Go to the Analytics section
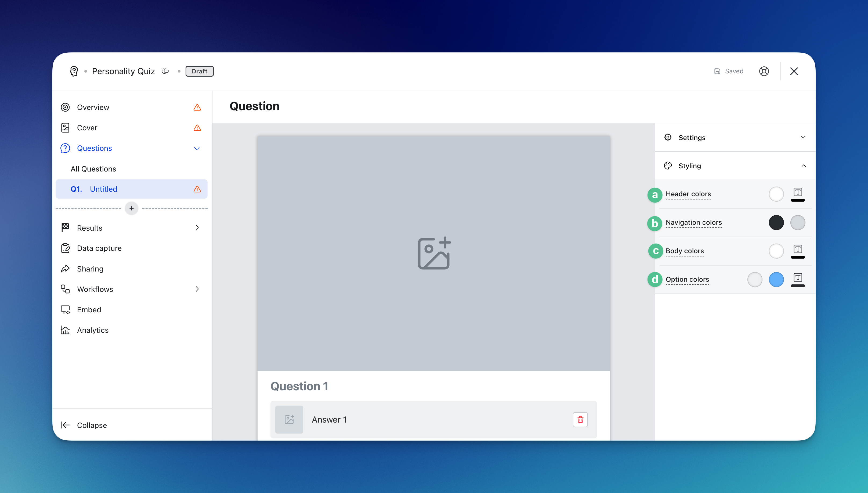Screen dimensions: 868x493 point(93,330)
